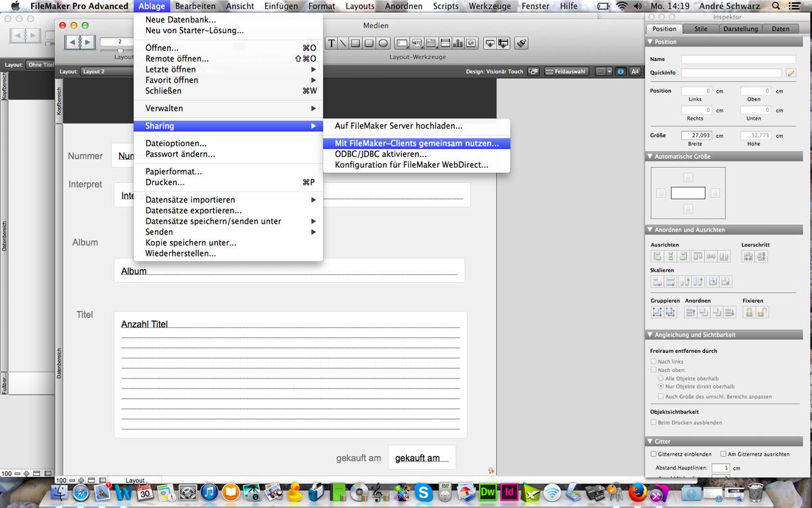Viewport: 812px width, 508px height.
Task: Select the Field tool in toolbar
Action: 489,43
